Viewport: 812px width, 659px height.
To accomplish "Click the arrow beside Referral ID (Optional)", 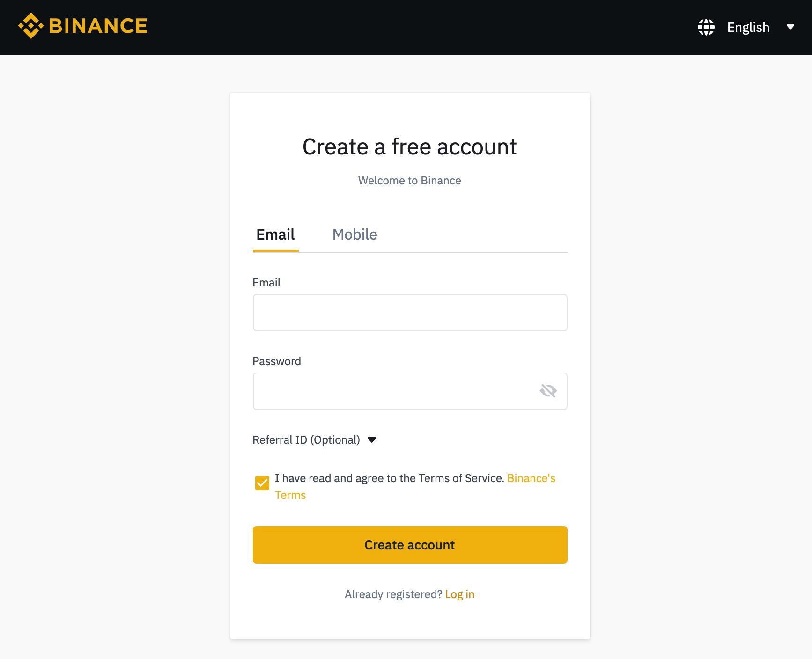I will 372,440.
